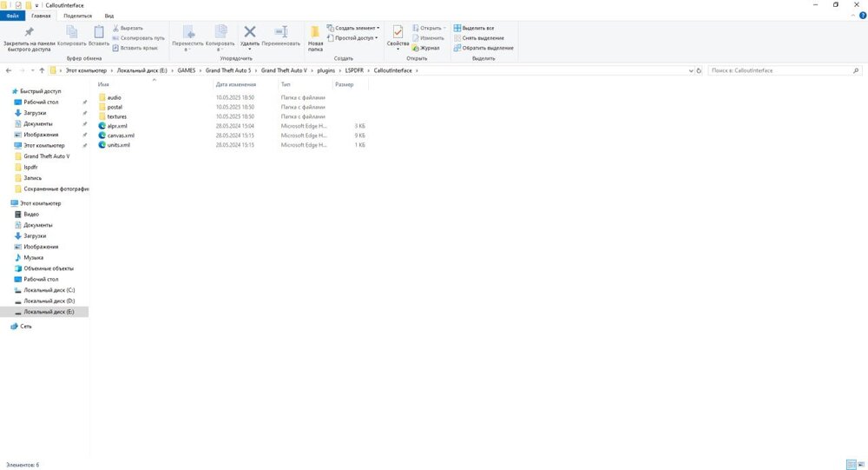Click Обратить выделение in ribbon
868x470 pixels.
483,48
